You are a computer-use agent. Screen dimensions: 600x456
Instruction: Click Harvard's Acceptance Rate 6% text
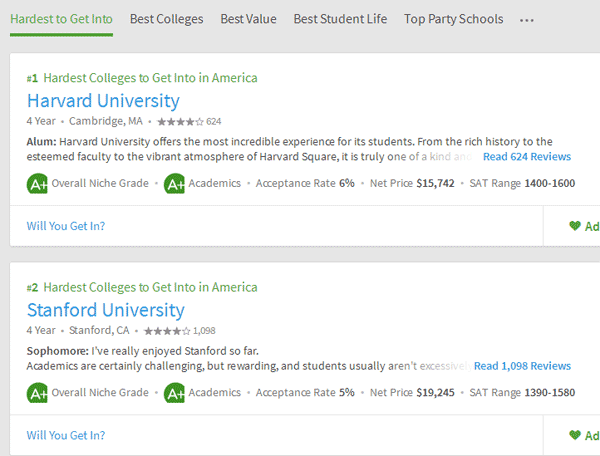tap(305, 183)
